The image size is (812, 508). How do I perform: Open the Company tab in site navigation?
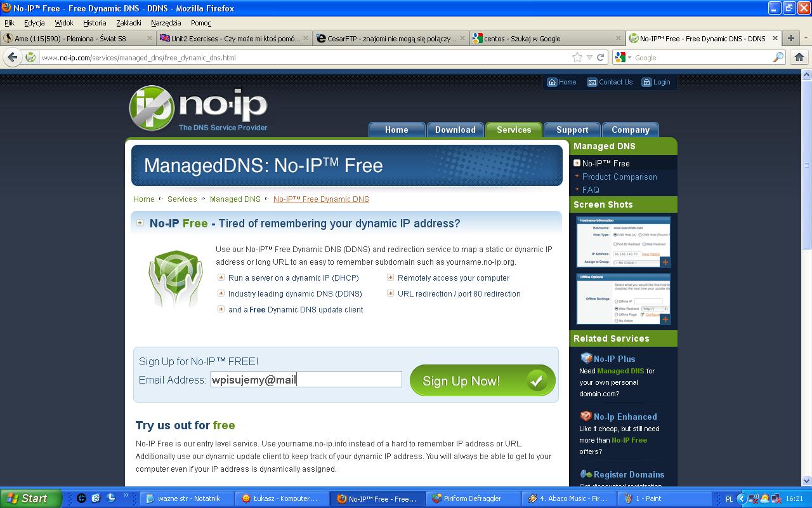[x=631, y=130]
